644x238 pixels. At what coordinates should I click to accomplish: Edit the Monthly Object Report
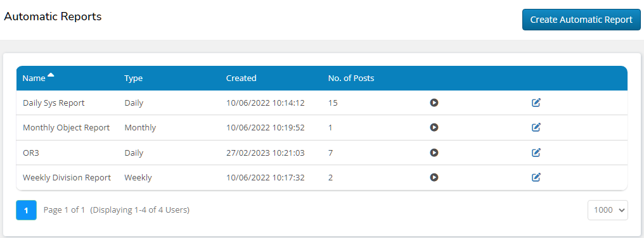[x=536, y=128]
